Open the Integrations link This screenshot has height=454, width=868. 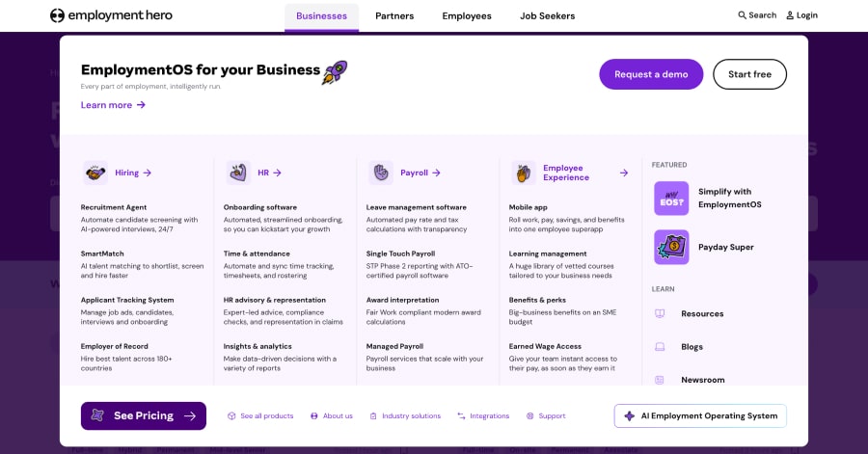pyautogui.click(x=483, y=415)
